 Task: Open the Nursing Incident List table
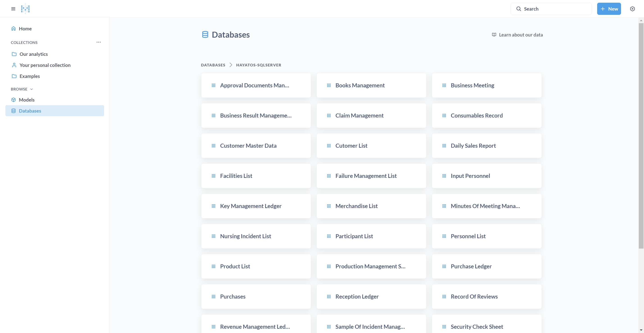[x=256, y=236]
